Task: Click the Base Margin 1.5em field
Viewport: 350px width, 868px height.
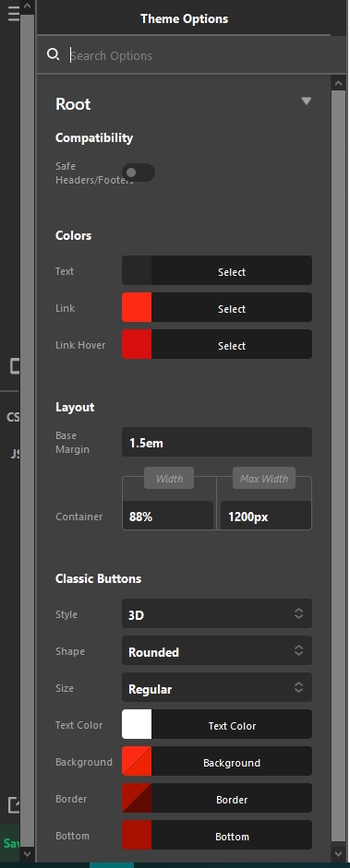Action: pos(216,443)
